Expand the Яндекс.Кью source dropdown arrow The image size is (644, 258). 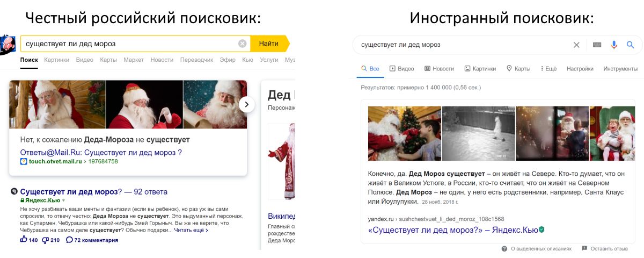pos(63,200)
